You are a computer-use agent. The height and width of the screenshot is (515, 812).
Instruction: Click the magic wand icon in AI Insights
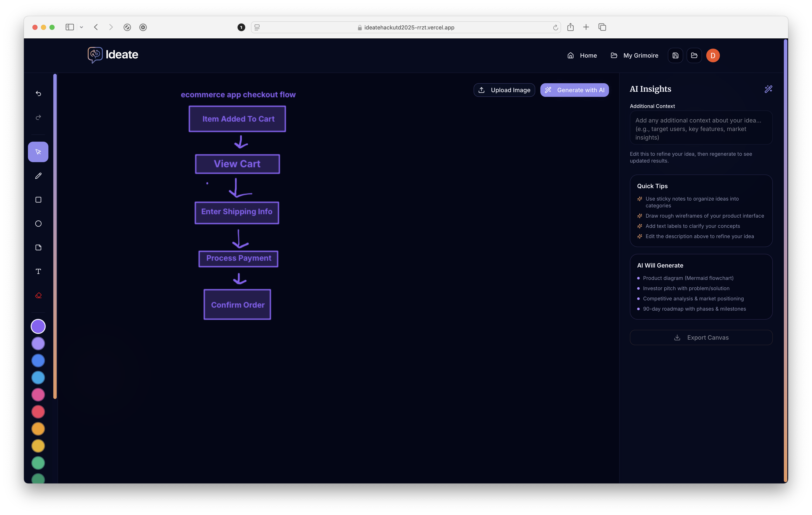(768, 89)
